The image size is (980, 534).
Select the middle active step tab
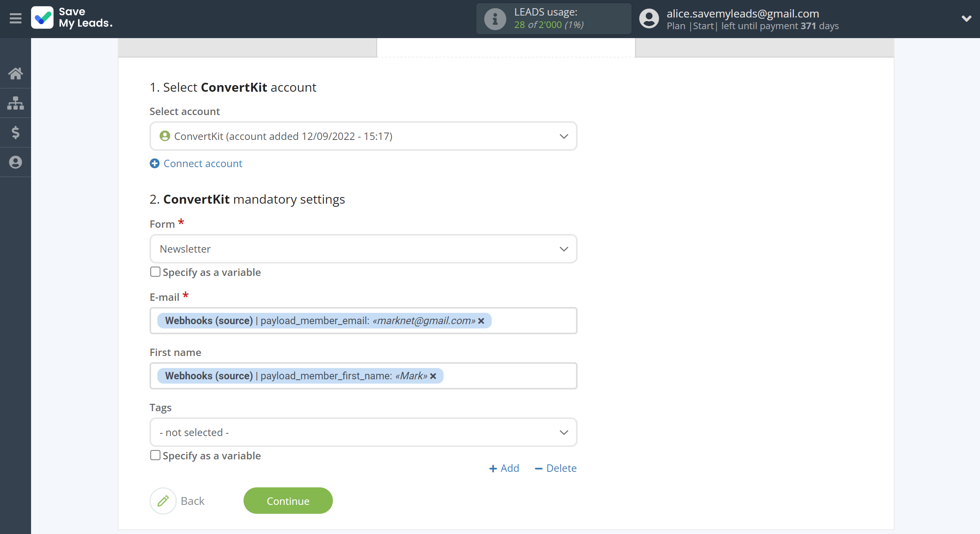tap(506, 47)
